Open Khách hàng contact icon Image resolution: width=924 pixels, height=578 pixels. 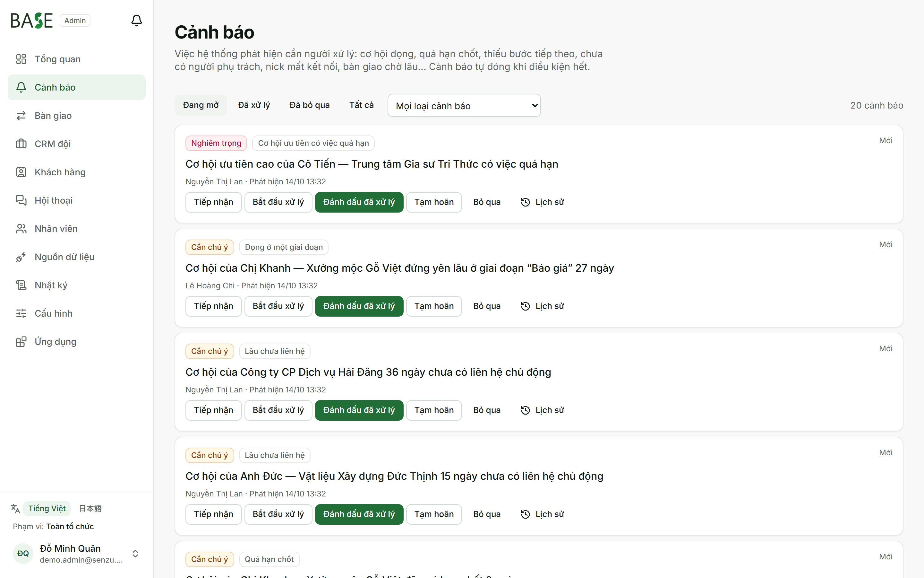tap(21, 172)
